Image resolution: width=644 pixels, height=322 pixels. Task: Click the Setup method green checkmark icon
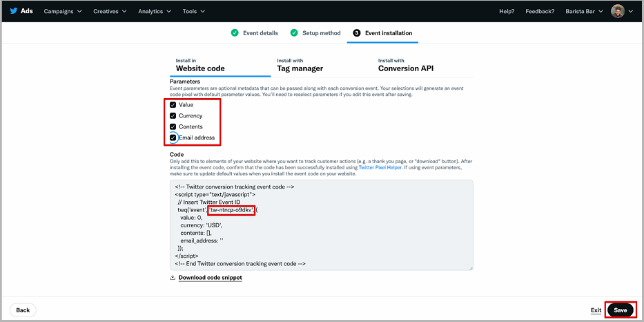[x=294, y=33]
